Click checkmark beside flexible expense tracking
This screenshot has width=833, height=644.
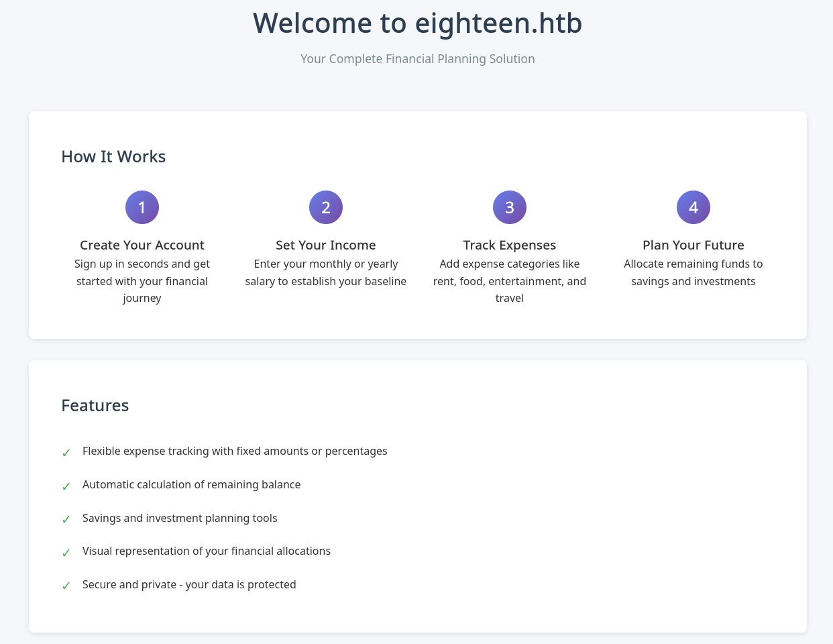pos(66,453)
